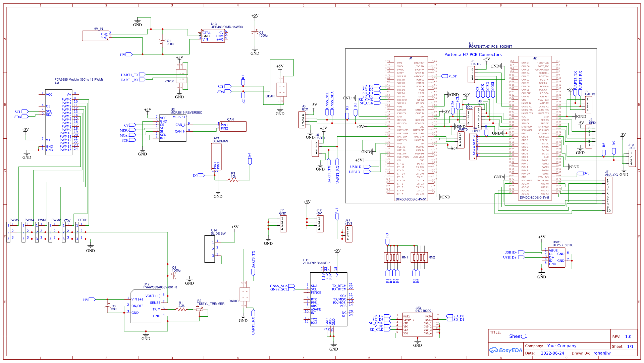Click the Sheet_1 title text field
This screenshot has height=363, width=644.
click(x=518, y=336)
